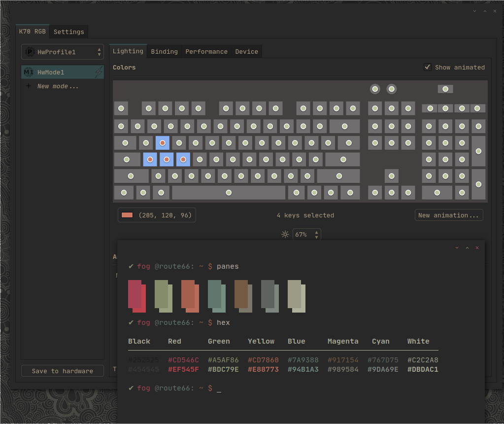Image resolution: width=504 pixels, height=424 pixels.
Task: Select the second round media key on top row
Action: tap(392, 89)
